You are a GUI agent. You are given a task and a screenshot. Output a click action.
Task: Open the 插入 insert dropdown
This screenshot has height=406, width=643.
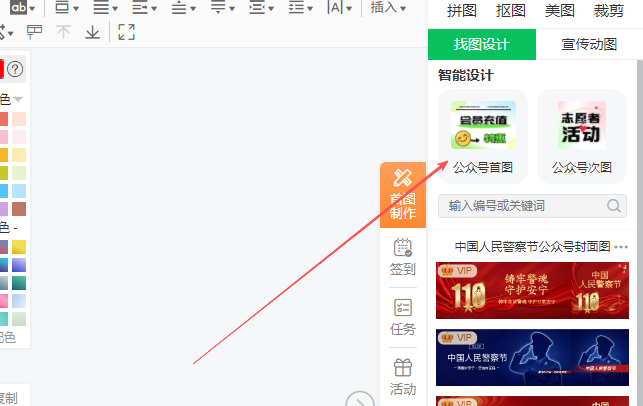(x=388, y=8)
